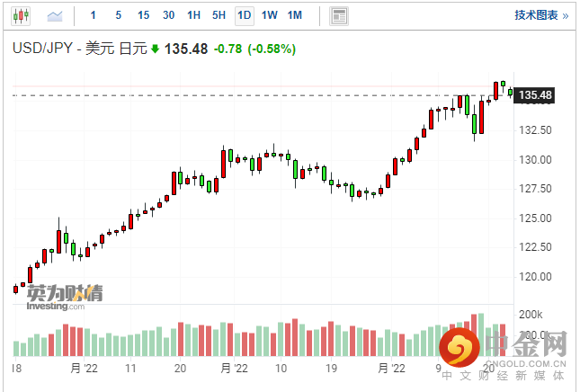The image size is (580, 392).
Task: Click the USD/JPY - 美元 日元 title
Action: pyautogui.click(x=77, y=49)
